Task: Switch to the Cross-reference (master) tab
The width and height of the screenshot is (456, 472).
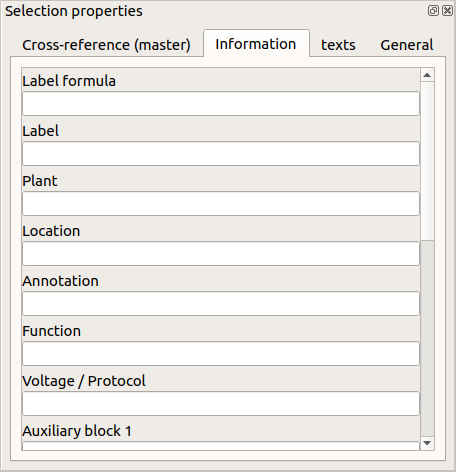Action: pyautogui.click(x=106, y=45)
